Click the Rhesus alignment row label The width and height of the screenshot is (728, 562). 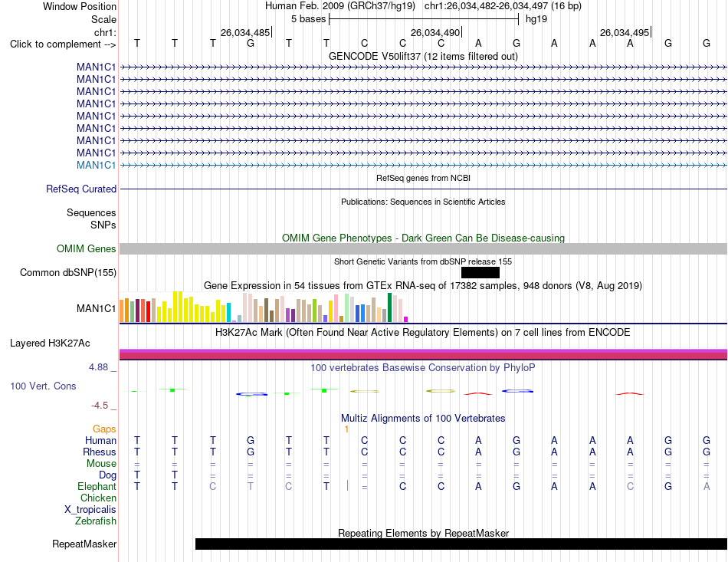pyautogui.click(x=100, y=452)
